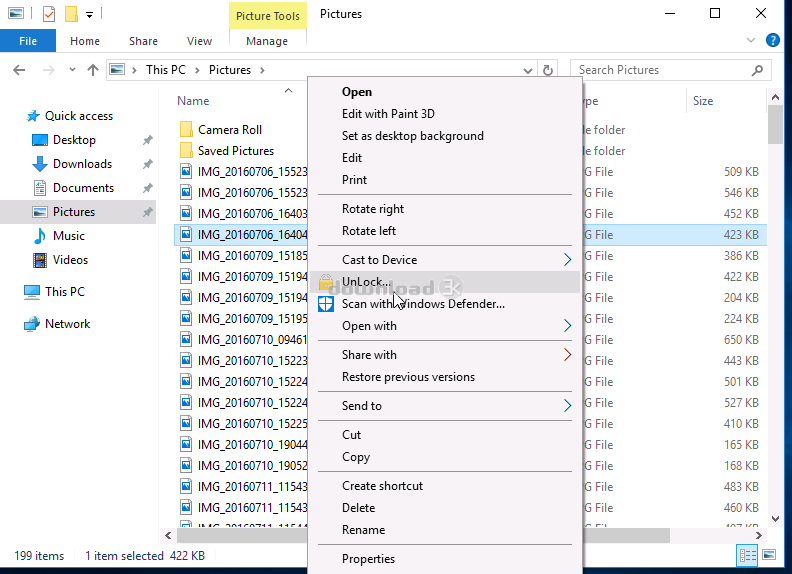
Task: Click the Properties quick access toolbar icon
Action: 48,14
